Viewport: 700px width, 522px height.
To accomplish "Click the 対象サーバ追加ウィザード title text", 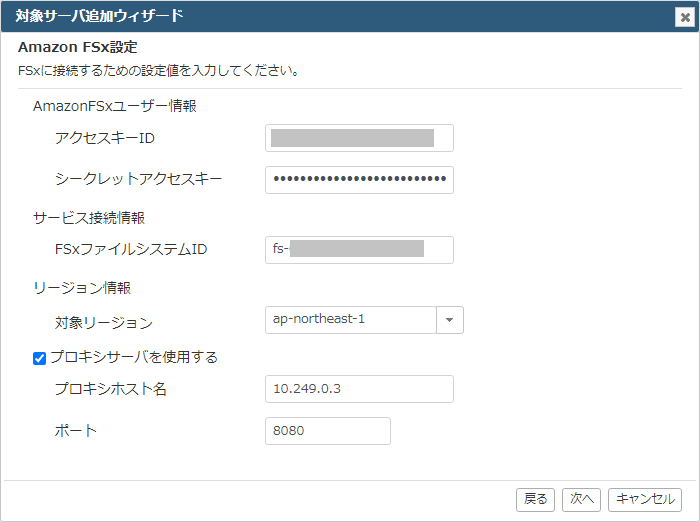I will point(99,16).
